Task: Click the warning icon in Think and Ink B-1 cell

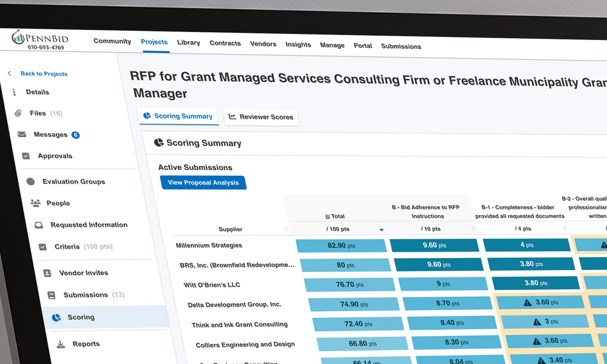Action: tap(537, 322)
